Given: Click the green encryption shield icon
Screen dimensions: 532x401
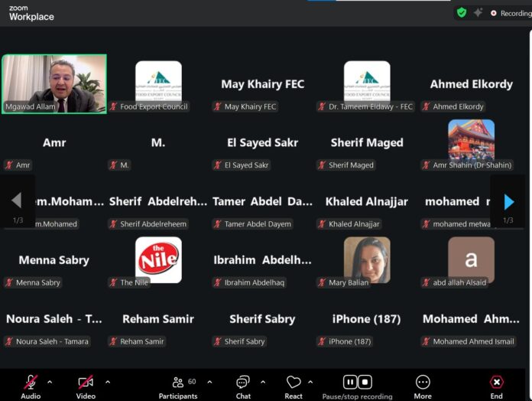Looking at the screenshot, I should (x=462, y=12).
